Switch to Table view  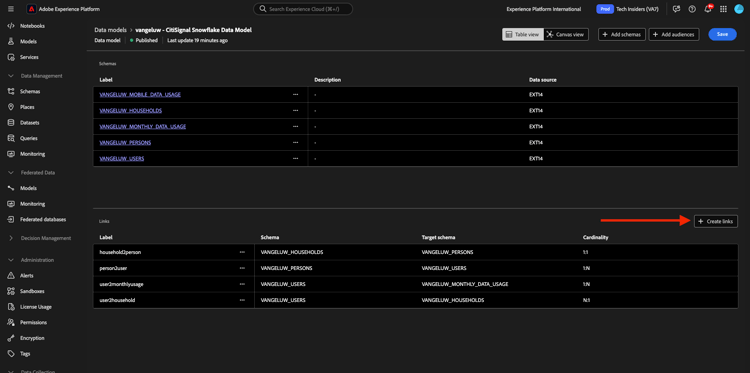[x=523, y=34]
